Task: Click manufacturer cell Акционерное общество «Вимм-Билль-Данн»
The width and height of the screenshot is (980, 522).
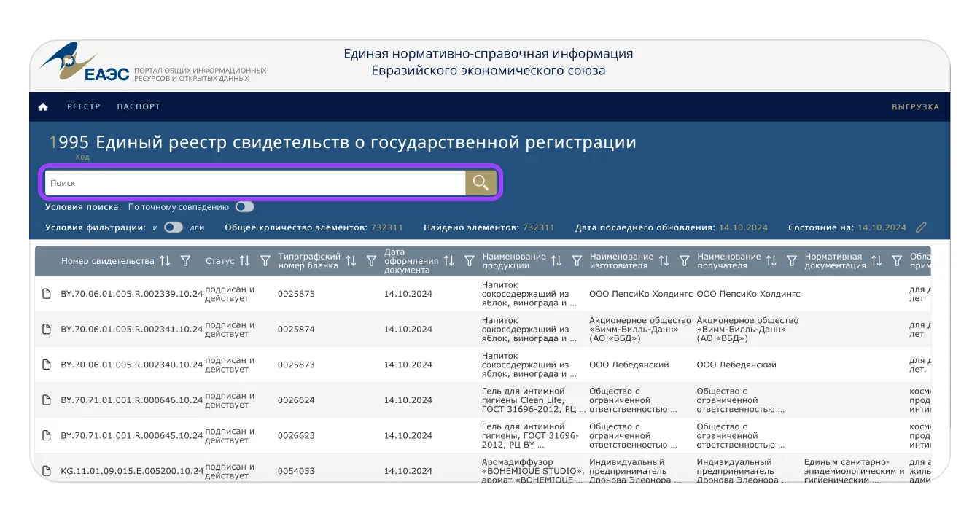Action: click(x=639, y=330)
